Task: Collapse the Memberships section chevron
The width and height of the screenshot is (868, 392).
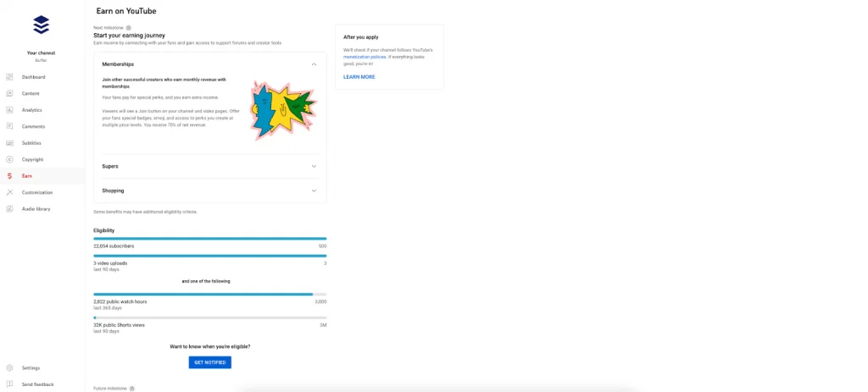Action: tap(314, 64)
